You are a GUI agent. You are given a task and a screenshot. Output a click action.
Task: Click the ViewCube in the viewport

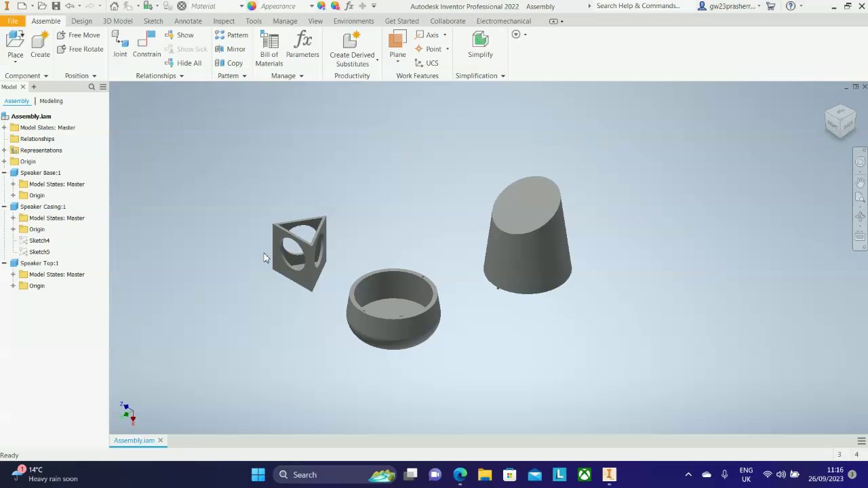840,121
